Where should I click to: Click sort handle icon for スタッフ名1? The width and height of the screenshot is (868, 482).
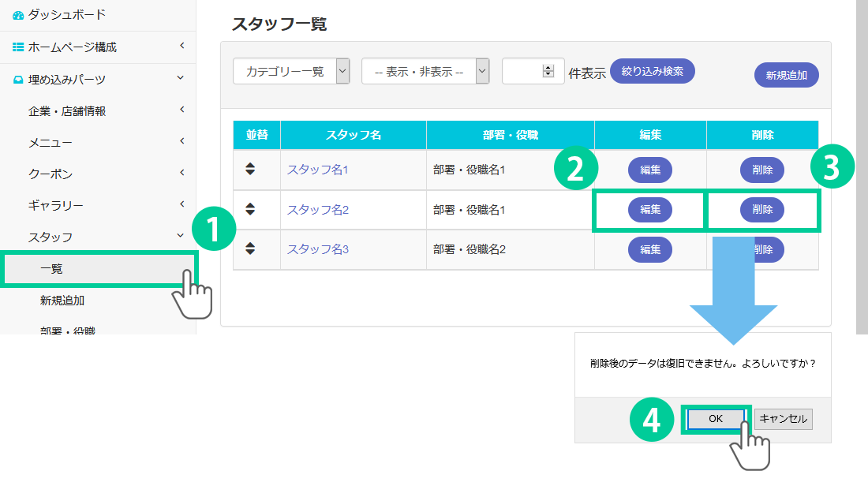pos(250,169)
